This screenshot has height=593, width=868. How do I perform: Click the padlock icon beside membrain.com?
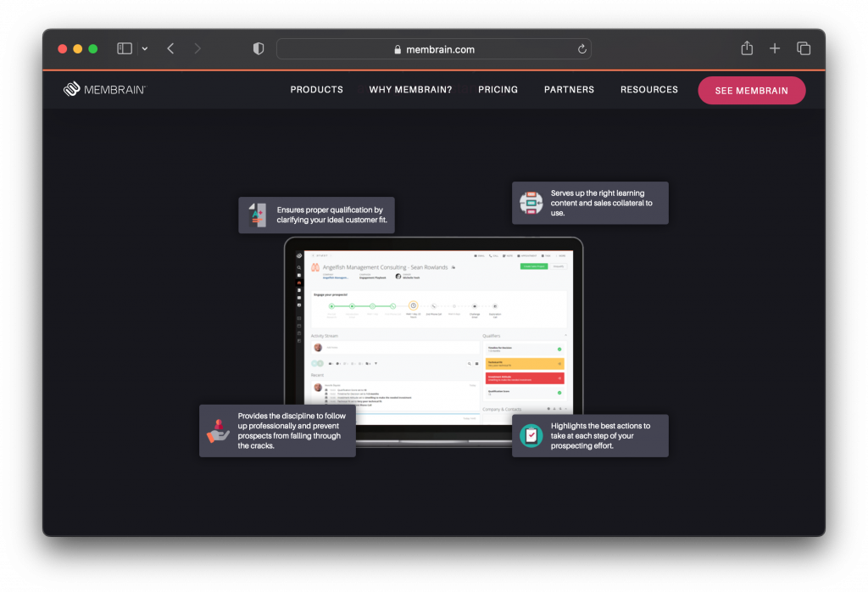point(398,49)
